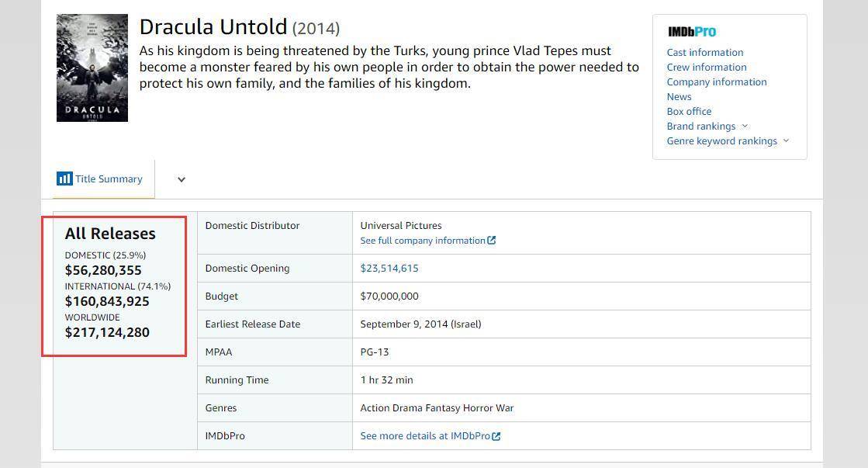868x468 pixels.
Task: Open the News link
Action: (x=679, y=97)
